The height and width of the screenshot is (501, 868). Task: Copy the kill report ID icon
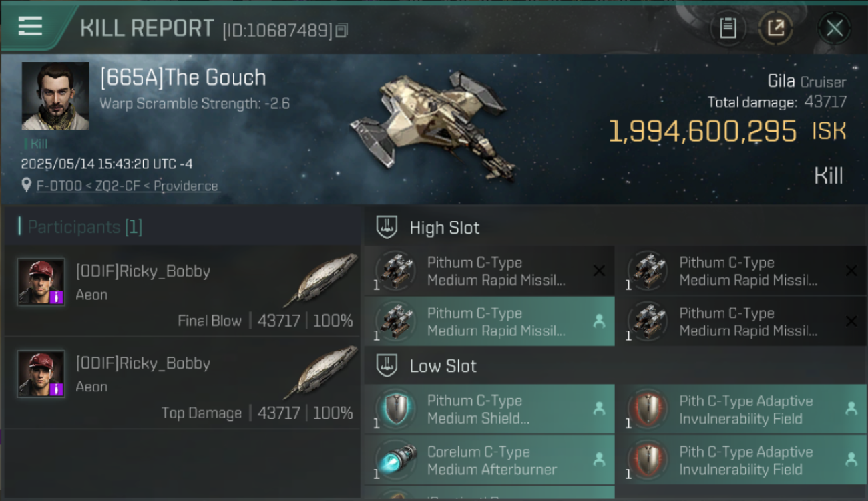(342, 30)
